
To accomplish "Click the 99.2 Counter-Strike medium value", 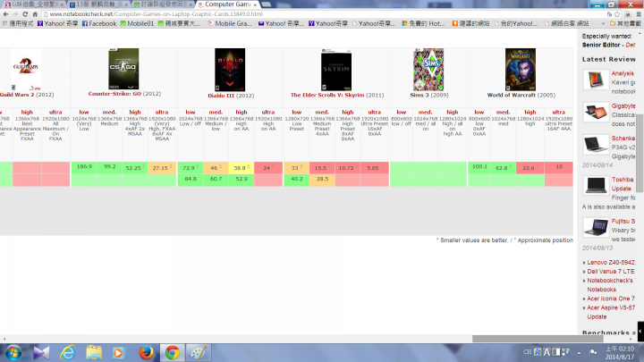I will pyautogui.click(x=110, y=167).
